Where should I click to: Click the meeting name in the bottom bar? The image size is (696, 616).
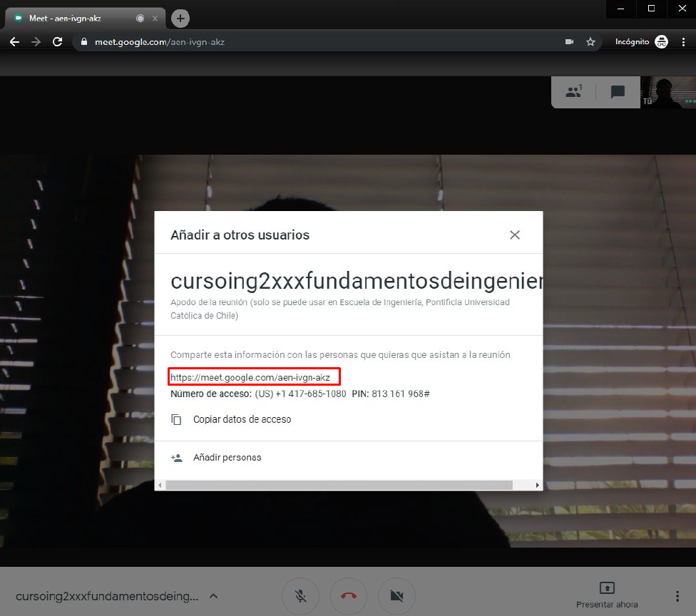(x=107, y=596)
